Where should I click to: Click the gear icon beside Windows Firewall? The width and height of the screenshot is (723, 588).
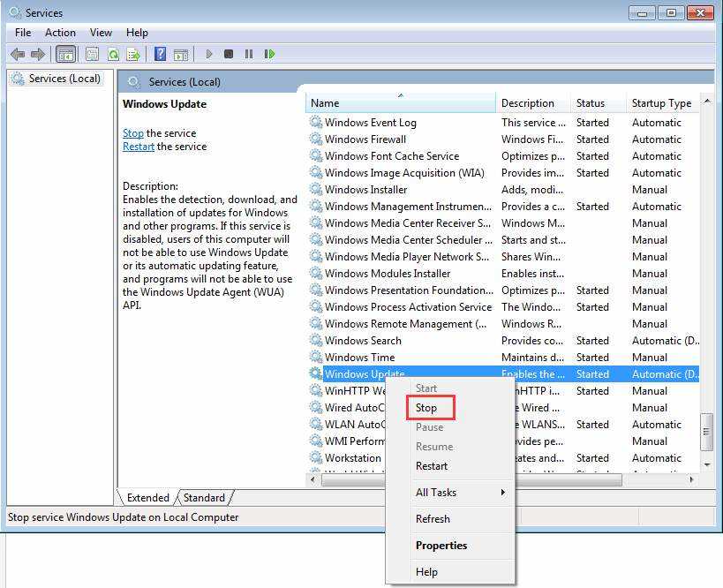pos(316,139)
